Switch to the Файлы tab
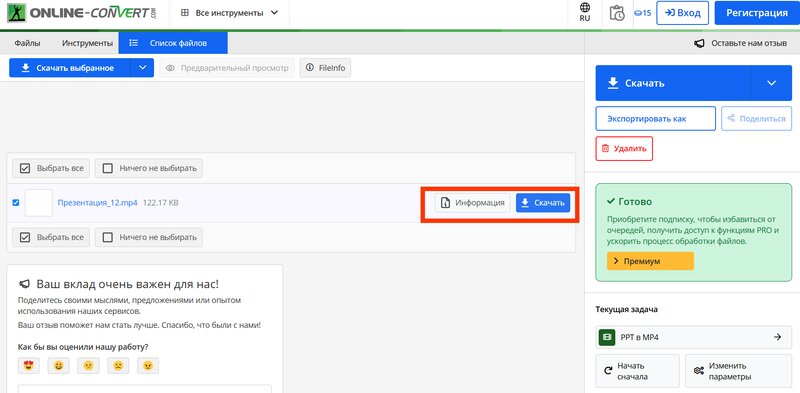The image size is (800, 393). 28,43
